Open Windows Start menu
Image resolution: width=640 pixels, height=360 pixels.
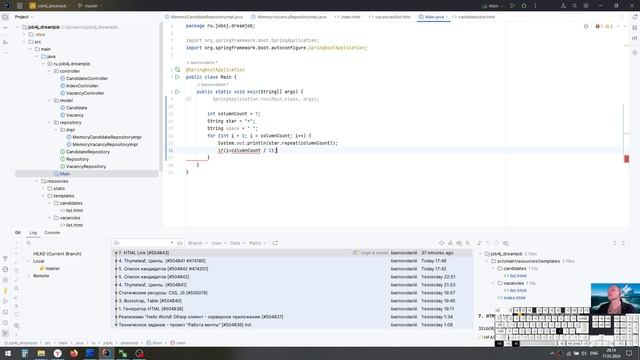tap(8, 353)
